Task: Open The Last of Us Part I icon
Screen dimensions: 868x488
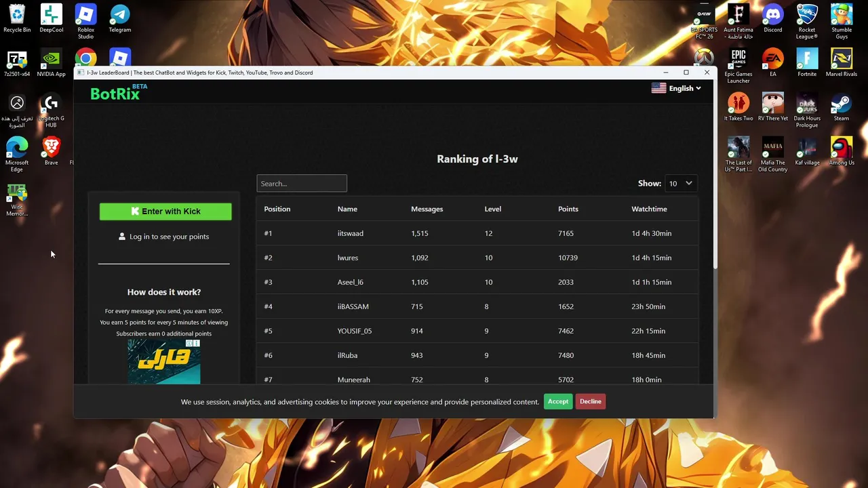Action: [738, 155]
